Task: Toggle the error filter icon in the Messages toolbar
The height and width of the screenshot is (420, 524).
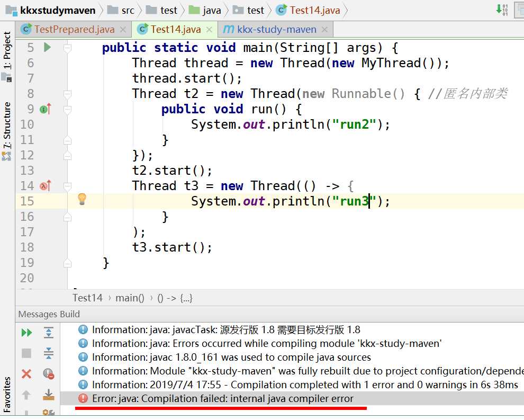Action: point(49,374)
